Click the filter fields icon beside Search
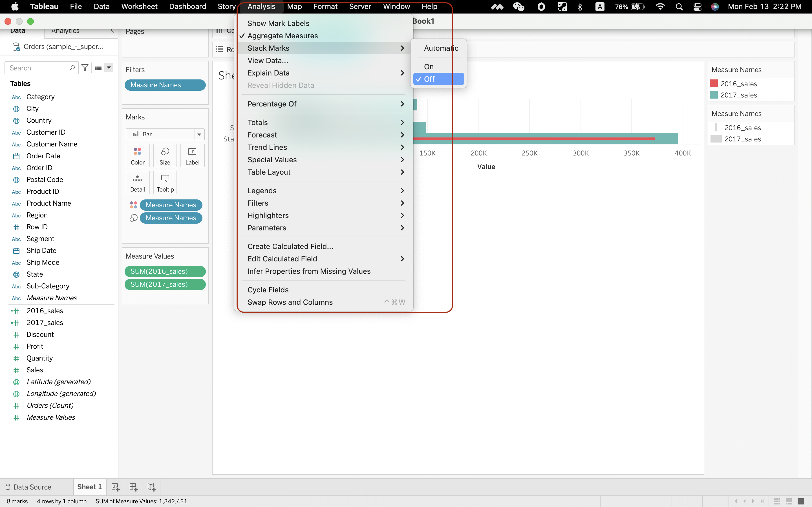 [x=85, y=68]
